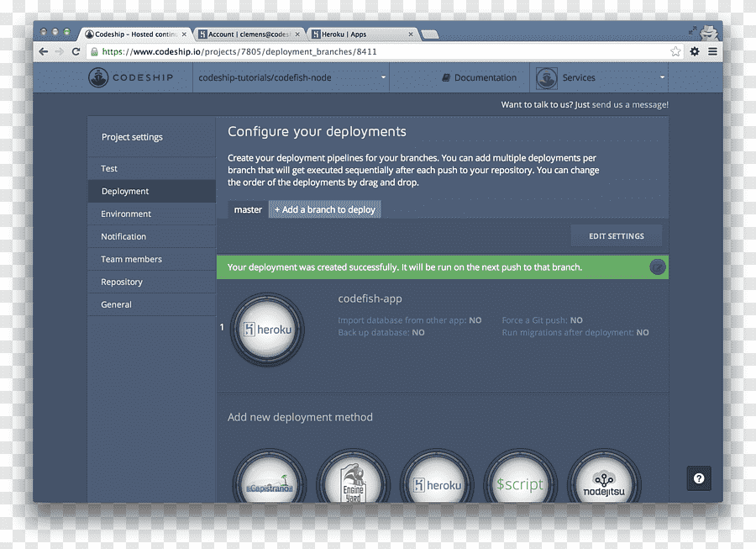Open a new browser tab
Screen dimensions: 756x549
pos(429,34)
